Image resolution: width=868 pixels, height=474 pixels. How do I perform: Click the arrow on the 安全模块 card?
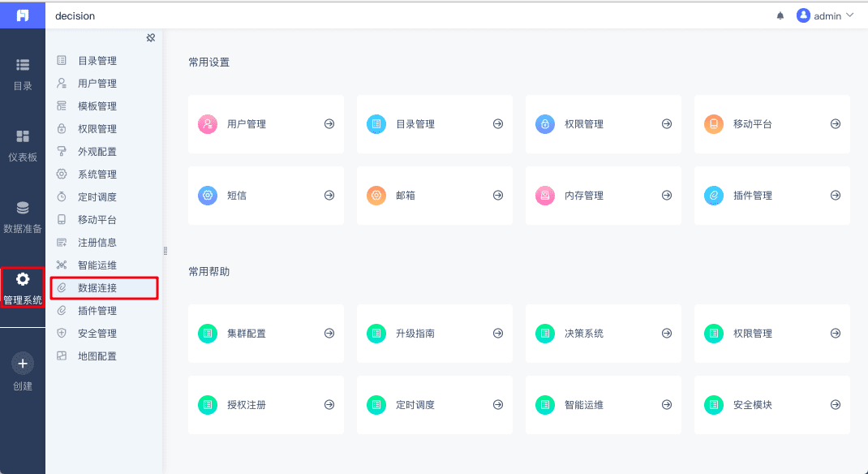[836, 405]
